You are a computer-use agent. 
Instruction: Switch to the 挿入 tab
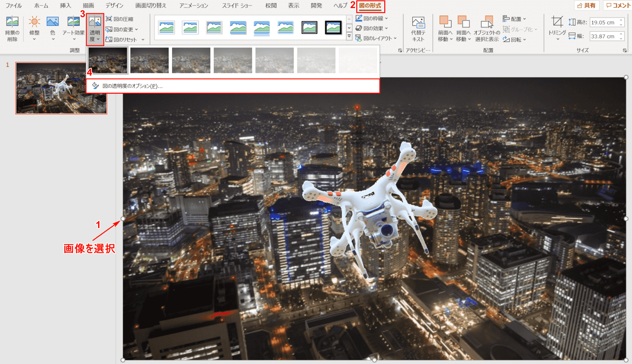pyautogui.click(x=65, y=6)
